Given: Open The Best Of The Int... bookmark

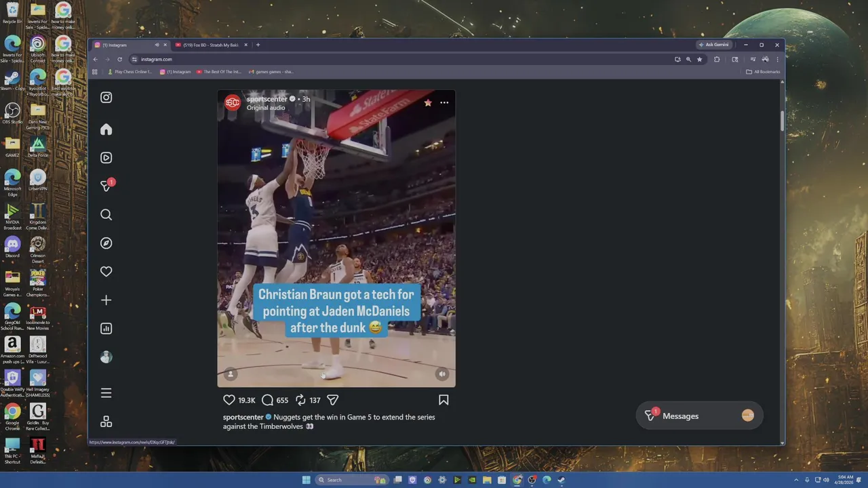Looking at the screenshot, I should pyautogui.click(x=219, y=72).
